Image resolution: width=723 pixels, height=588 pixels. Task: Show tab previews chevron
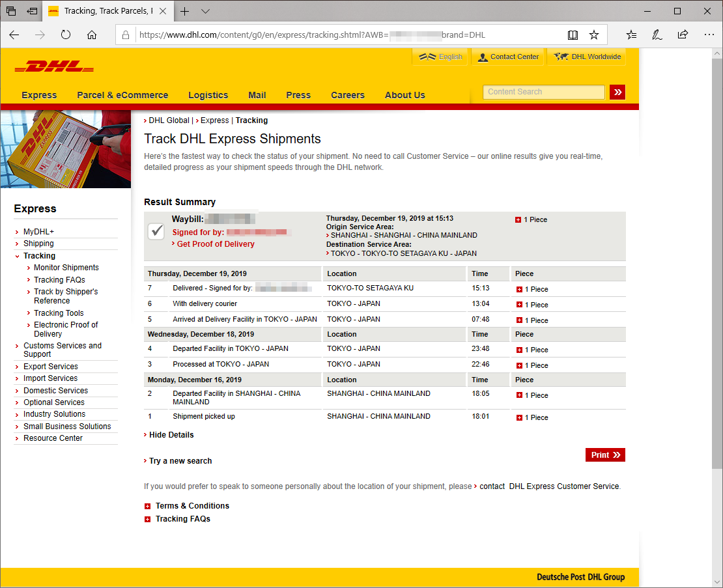click(x=206, y=11)
